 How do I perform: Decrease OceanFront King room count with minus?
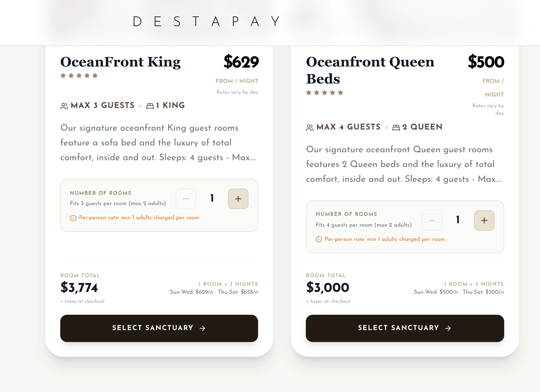(x=186, y=199)
